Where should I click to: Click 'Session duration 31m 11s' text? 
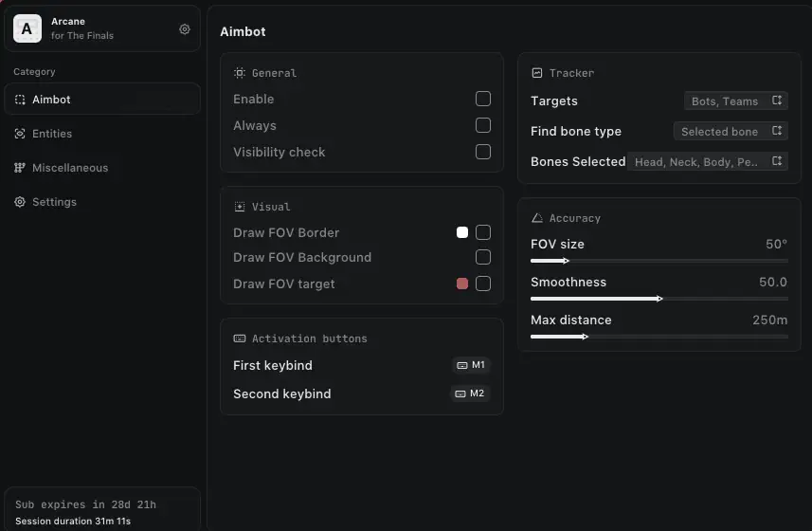point(73,522)
